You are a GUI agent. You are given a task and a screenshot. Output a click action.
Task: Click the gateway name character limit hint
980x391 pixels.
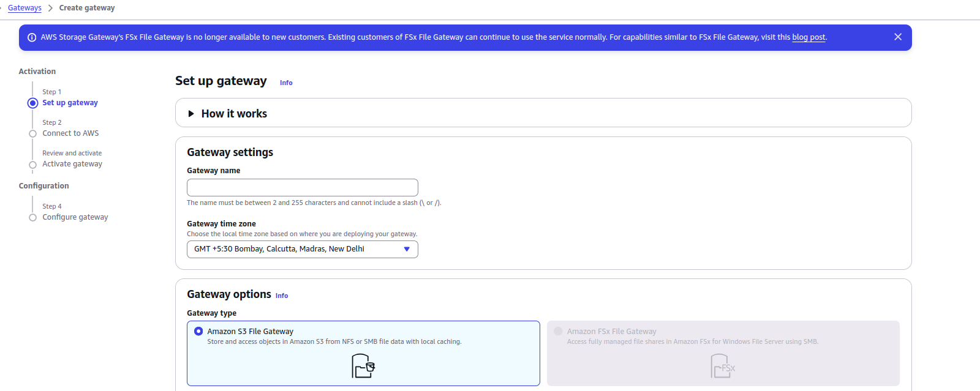tap(314, 203)
